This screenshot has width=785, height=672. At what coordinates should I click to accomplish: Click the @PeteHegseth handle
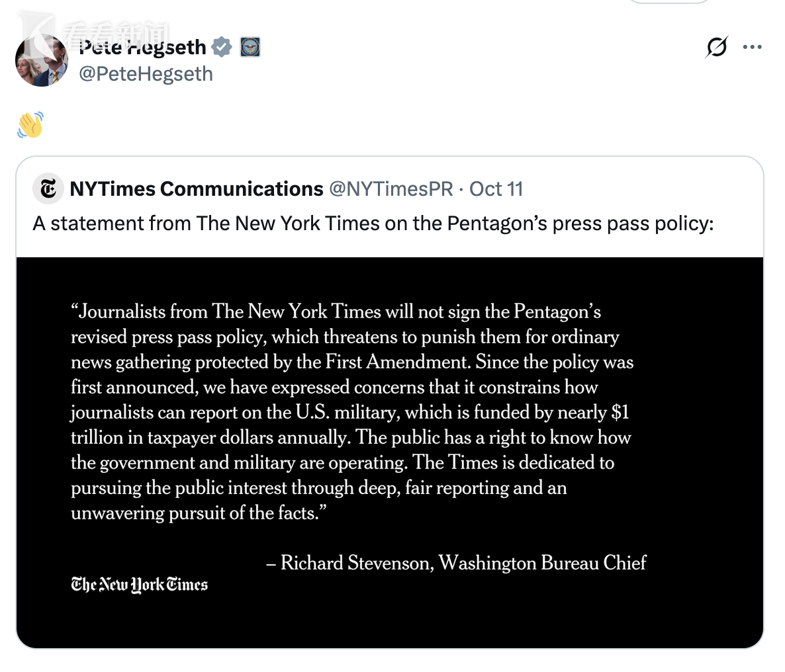pyautogui.click(x=146, y=73)
